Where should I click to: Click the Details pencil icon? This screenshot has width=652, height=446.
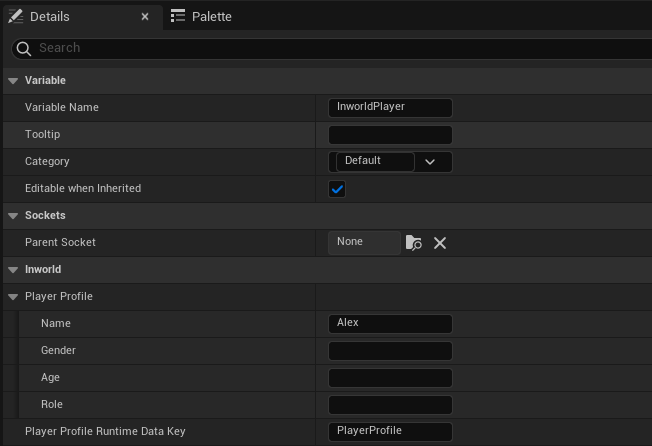pyautogui.click(x=16, y=17)
